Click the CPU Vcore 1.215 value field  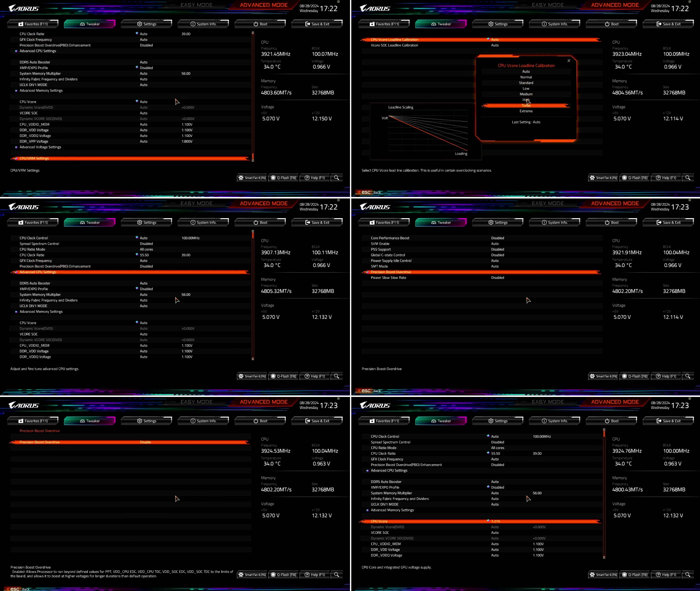tap(495, 521)
